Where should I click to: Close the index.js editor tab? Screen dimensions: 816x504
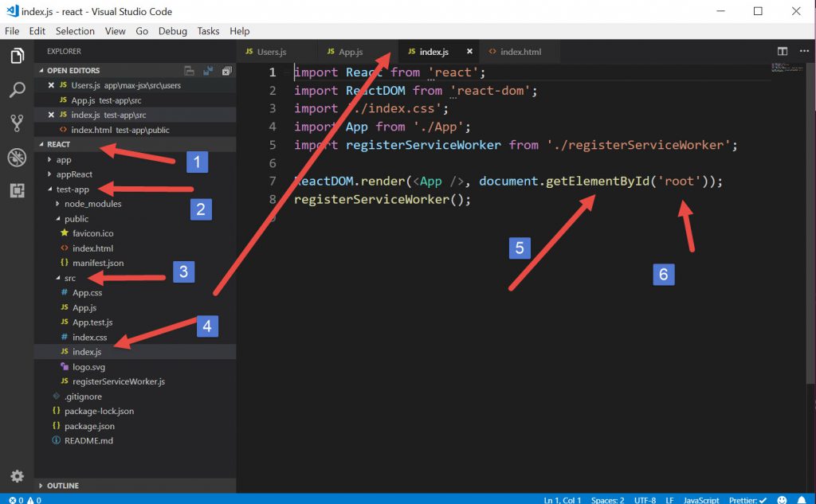coord(469,52)
